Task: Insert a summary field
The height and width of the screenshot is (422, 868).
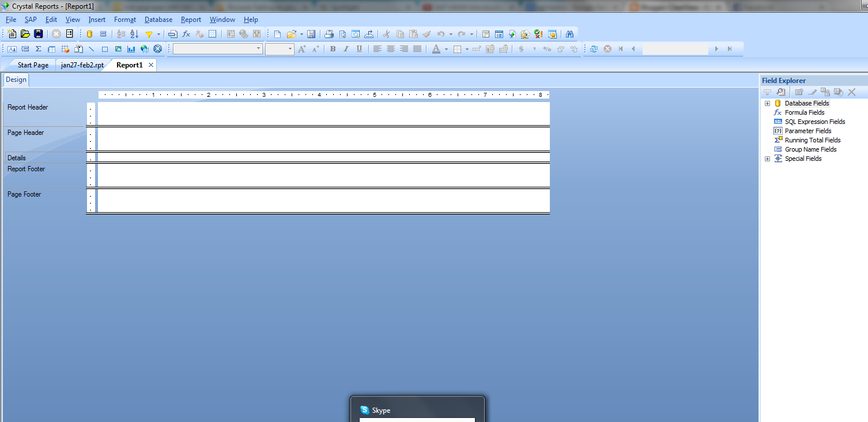Action: point(38,49)
